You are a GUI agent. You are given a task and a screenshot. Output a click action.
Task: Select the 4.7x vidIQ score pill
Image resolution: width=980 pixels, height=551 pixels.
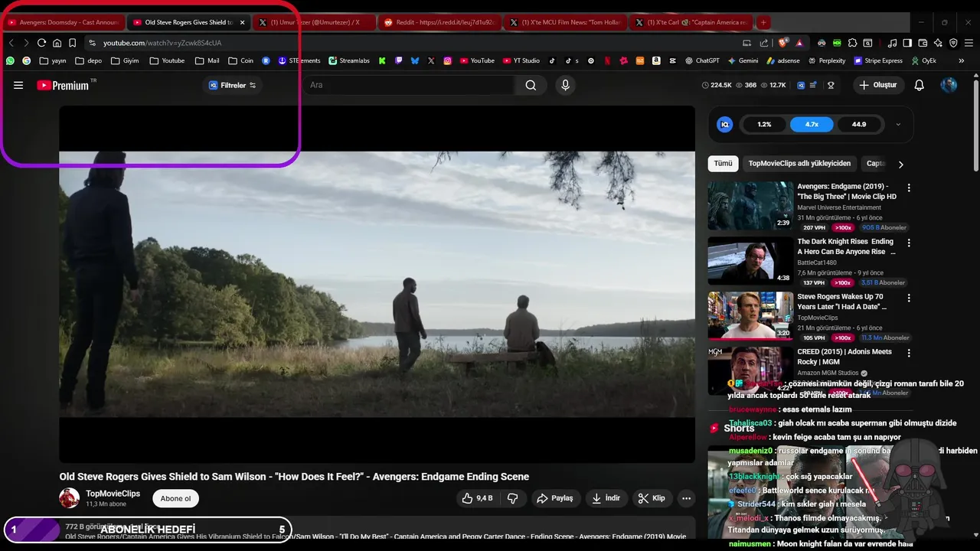pos(812,124)
